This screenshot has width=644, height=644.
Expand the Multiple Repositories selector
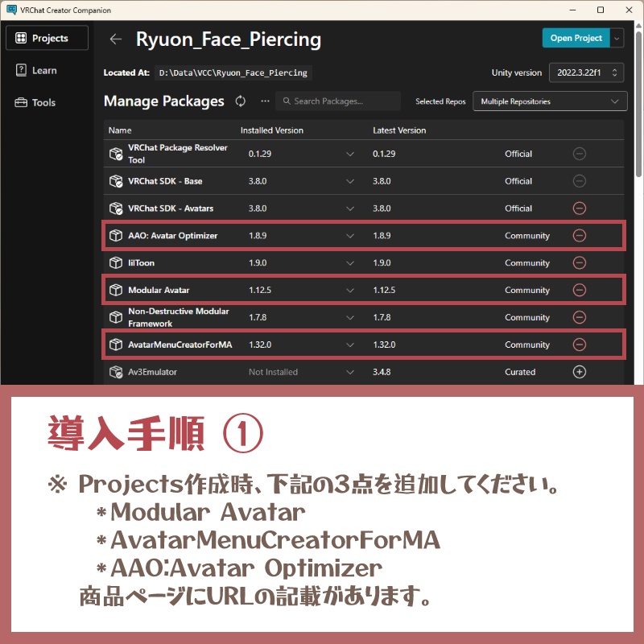[550, 101]
